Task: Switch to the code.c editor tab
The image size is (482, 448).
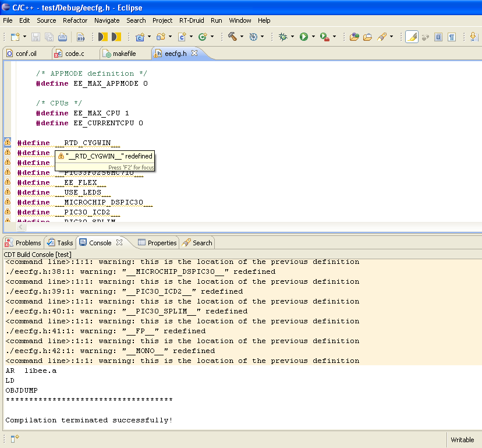Action: click(75, 54)
